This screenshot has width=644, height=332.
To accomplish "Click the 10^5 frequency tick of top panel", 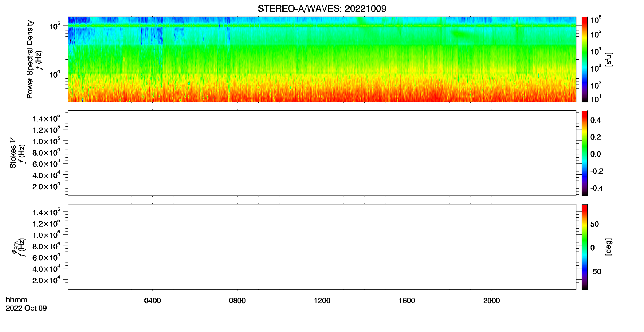I will pyautogui.click(x=55, y=26).
